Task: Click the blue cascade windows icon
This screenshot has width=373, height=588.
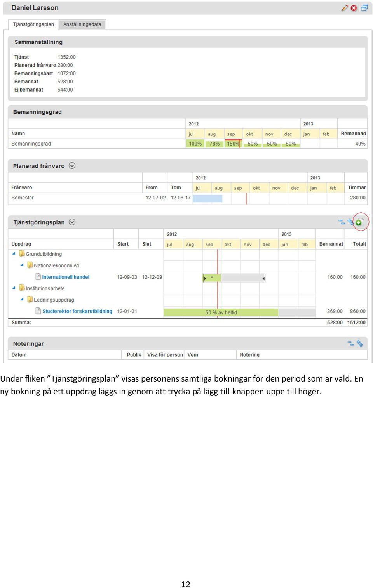Action: (x=364, y=8)
